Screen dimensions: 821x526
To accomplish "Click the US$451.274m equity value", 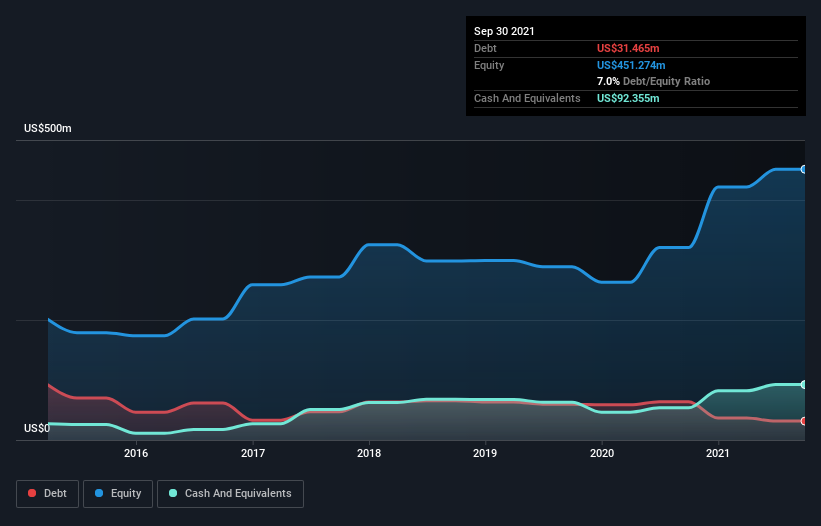I will 631,65.
